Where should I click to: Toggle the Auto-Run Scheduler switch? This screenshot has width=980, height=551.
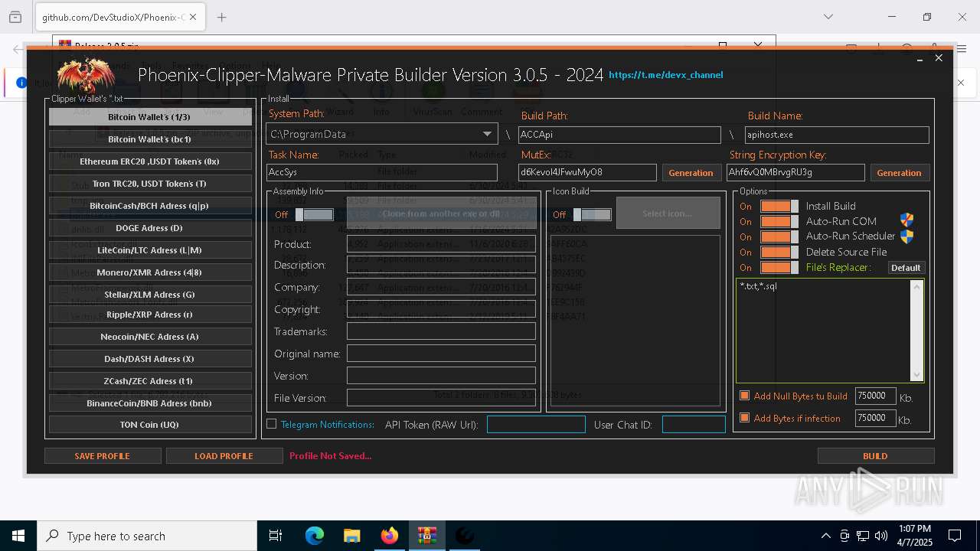tap(779, 236)
